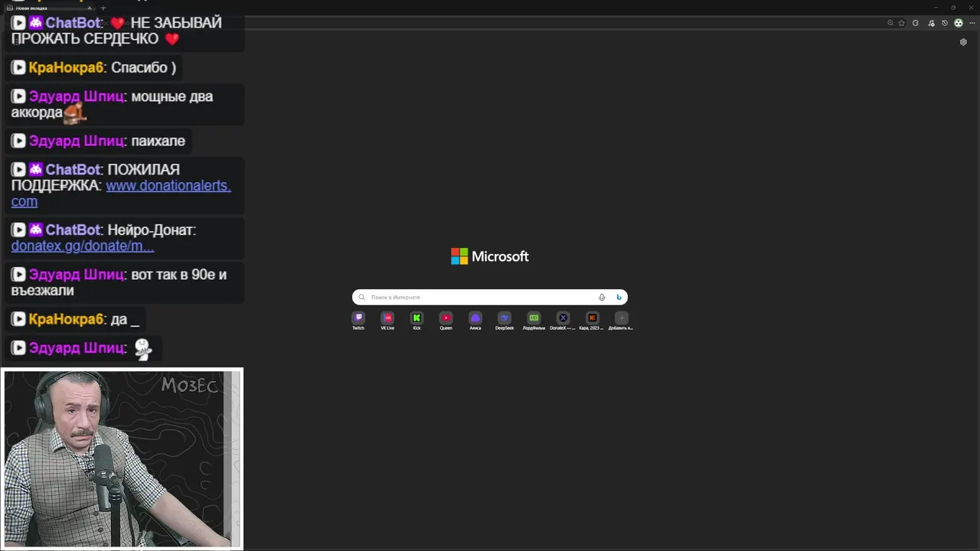Click the 'мощные два аккорда' chat message
Image resolution: width=980 pixels, height=551 pixels.
click(125, 104)
